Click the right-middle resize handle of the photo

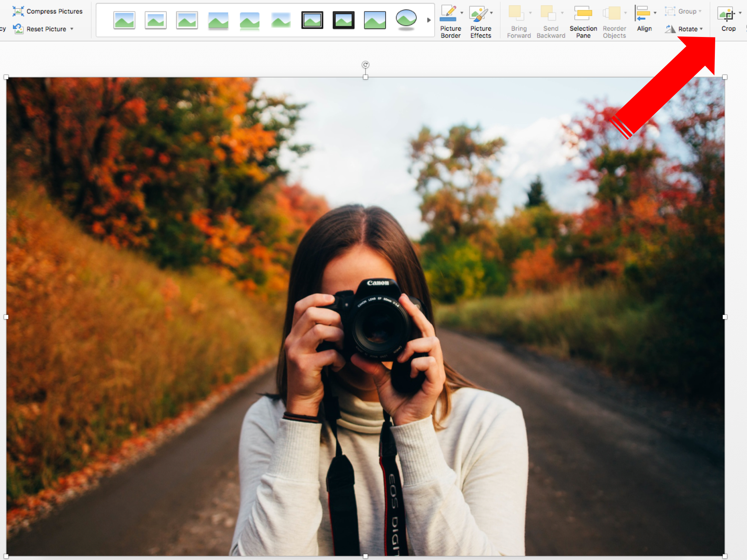pos(725,317)
